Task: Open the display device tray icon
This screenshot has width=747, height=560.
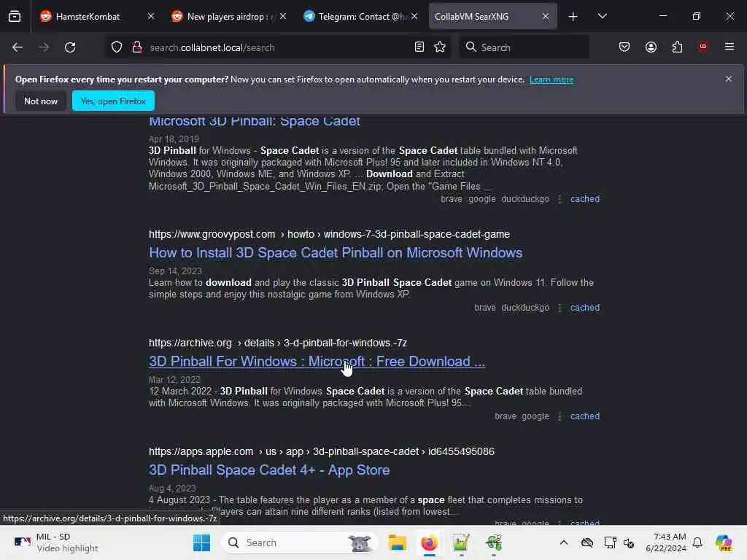Action: click(x=610, y=542)
